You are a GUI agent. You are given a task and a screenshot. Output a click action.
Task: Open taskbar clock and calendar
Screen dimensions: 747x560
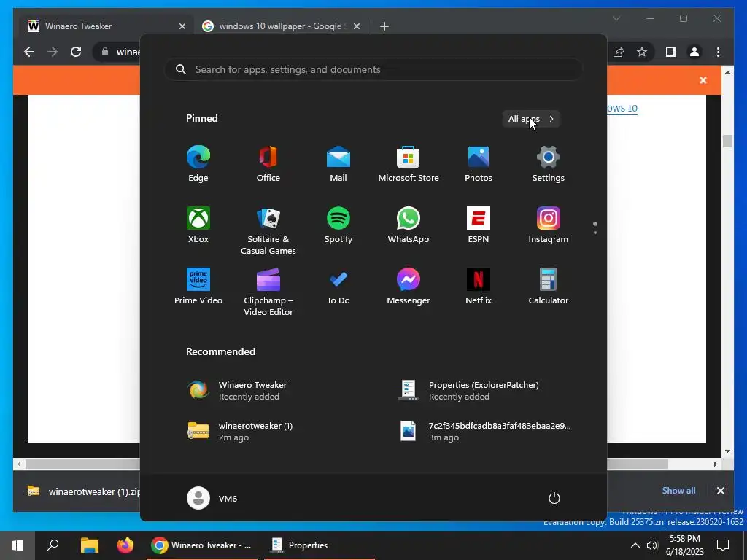pos(685,545)
